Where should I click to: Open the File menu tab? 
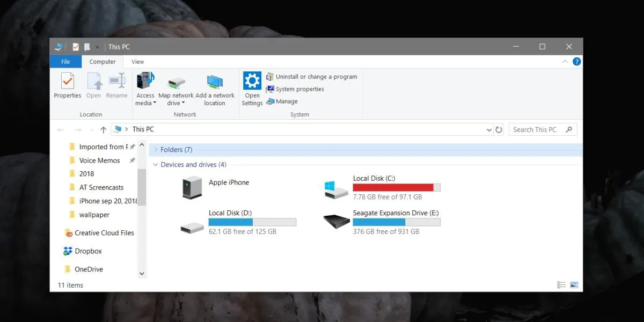(65, 62)
